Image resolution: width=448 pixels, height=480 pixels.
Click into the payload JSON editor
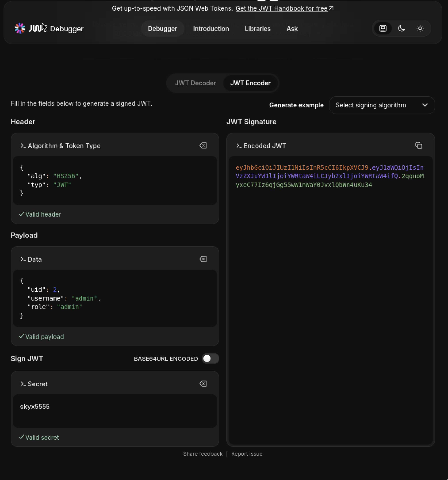[115, 298]
